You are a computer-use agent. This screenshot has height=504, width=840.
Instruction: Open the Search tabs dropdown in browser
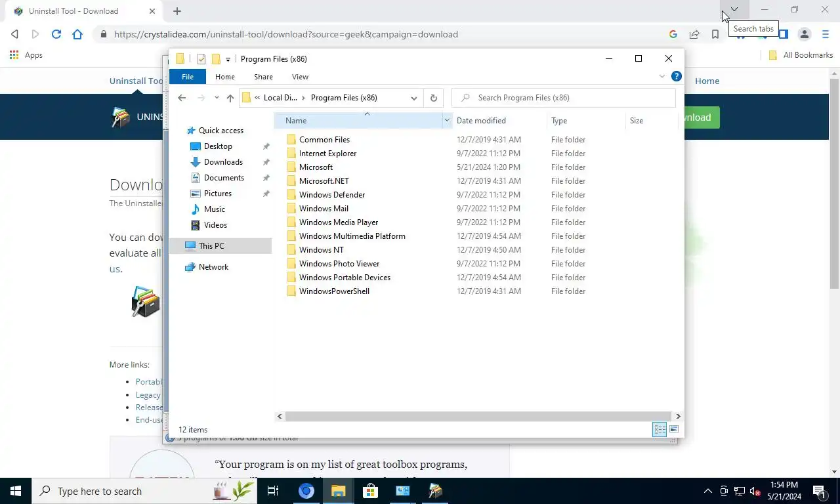pyautogui.click(x=734, y=10)
